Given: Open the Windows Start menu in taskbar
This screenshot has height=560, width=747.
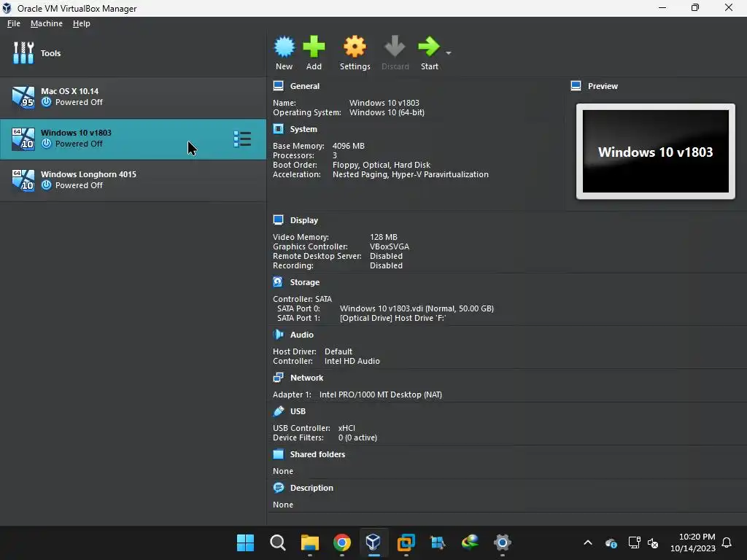Looking at the screenshot, I should (245, 542).
